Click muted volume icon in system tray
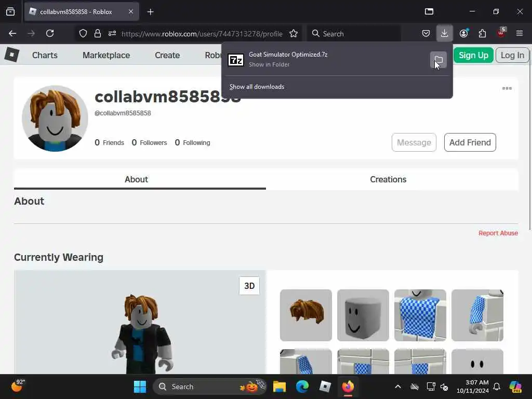The image size is (532, 399). click(444, 387)
